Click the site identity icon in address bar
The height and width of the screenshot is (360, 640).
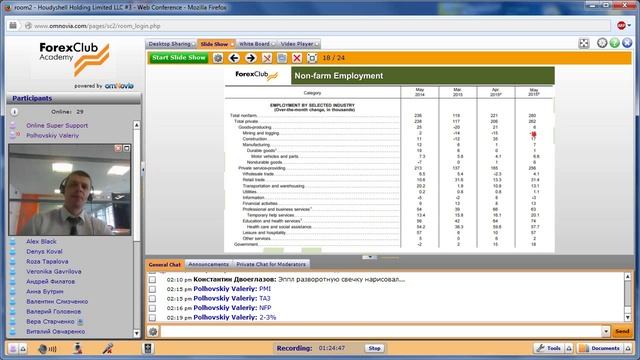coord(28,26)
